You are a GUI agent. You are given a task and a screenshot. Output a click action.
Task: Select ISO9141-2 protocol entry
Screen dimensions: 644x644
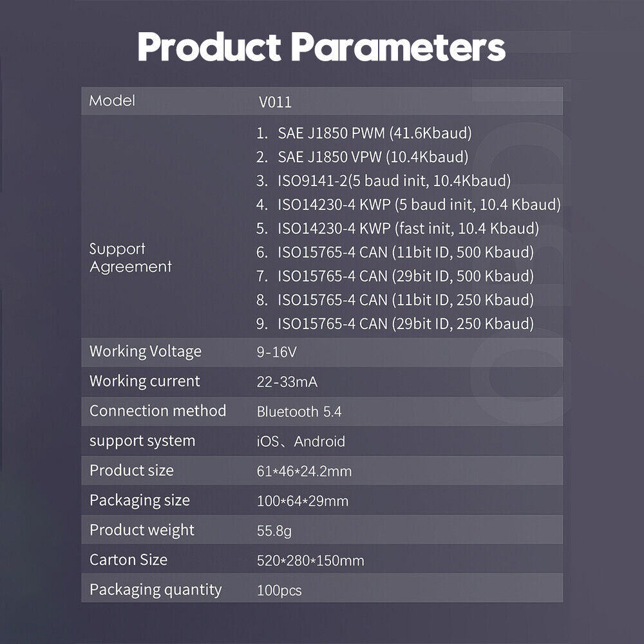click(x=384, y=181)
